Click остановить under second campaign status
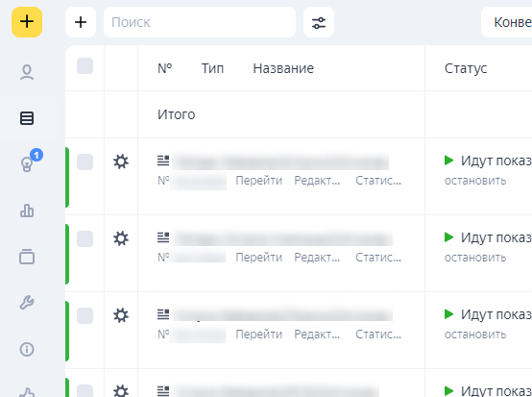 (x=475, y=258)
